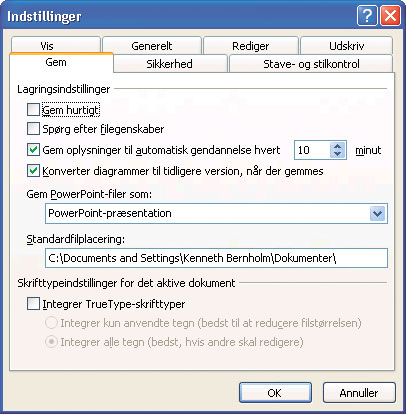
Task: Confirm settings with OK button
Action: pos(275,393)
